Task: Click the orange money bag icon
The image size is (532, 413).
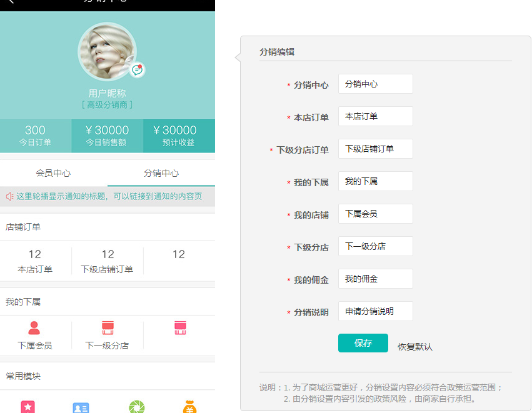Action: [x=190, y=407]
